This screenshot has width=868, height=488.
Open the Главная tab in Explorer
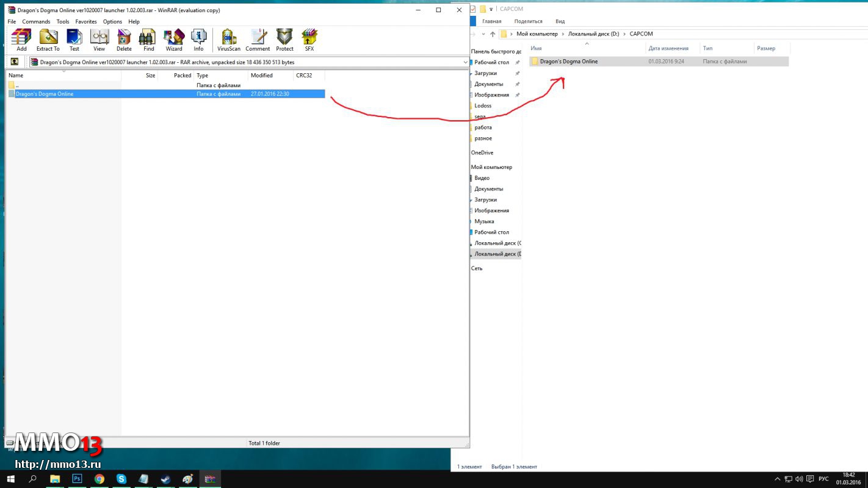(491, 21)
